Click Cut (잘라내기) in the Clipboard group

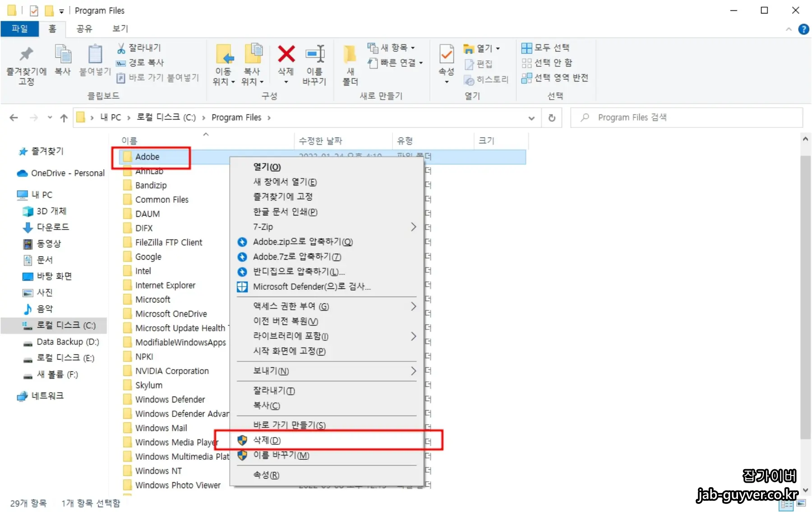[139, 48]
